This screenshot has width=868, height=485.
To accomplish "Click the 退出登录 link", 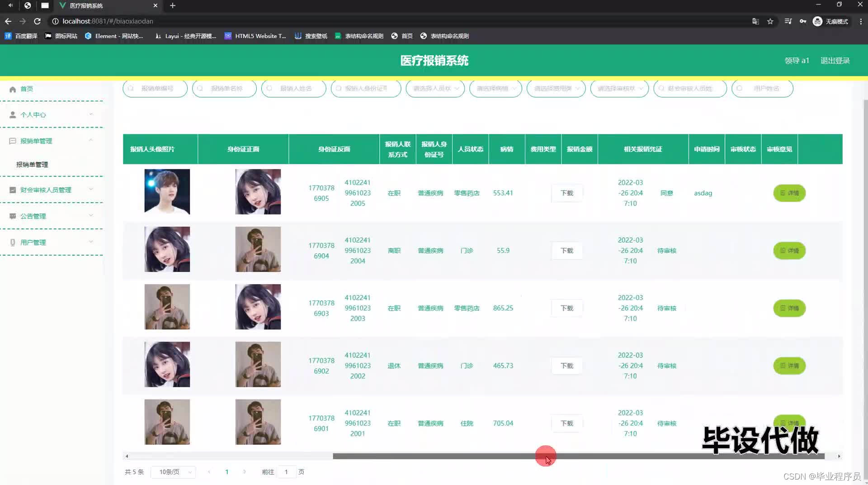I will [x=835, y=61].
